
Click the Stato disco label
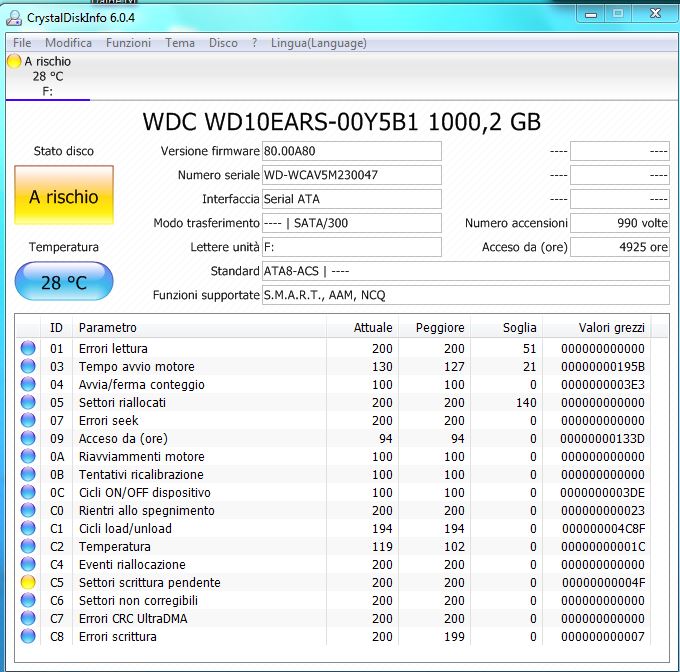point(64,151)
